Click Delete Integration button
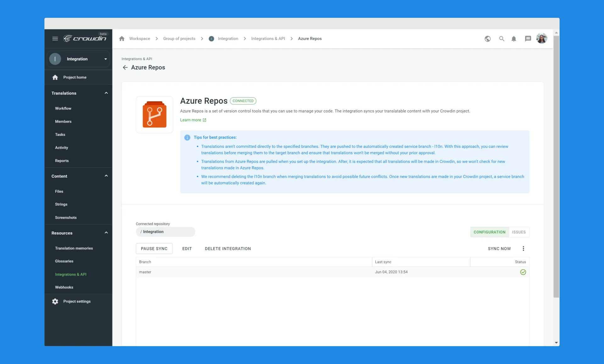 tap(228, 249)
